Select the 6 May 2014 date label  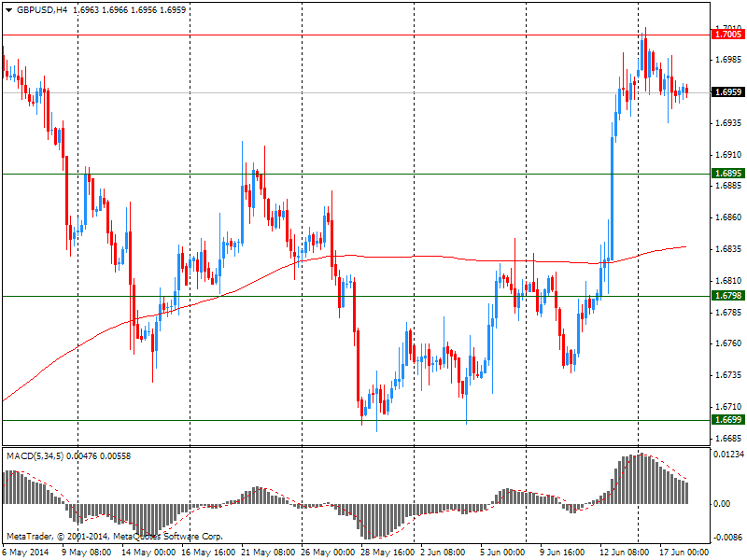tap(25, 553)
